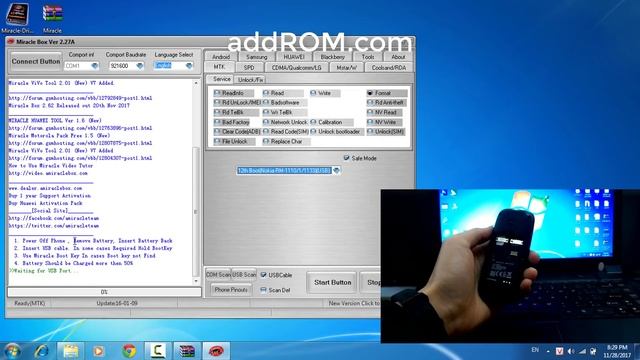The image size is (640, 360).
Task: Switch to the Android tab
Action: 221,57
